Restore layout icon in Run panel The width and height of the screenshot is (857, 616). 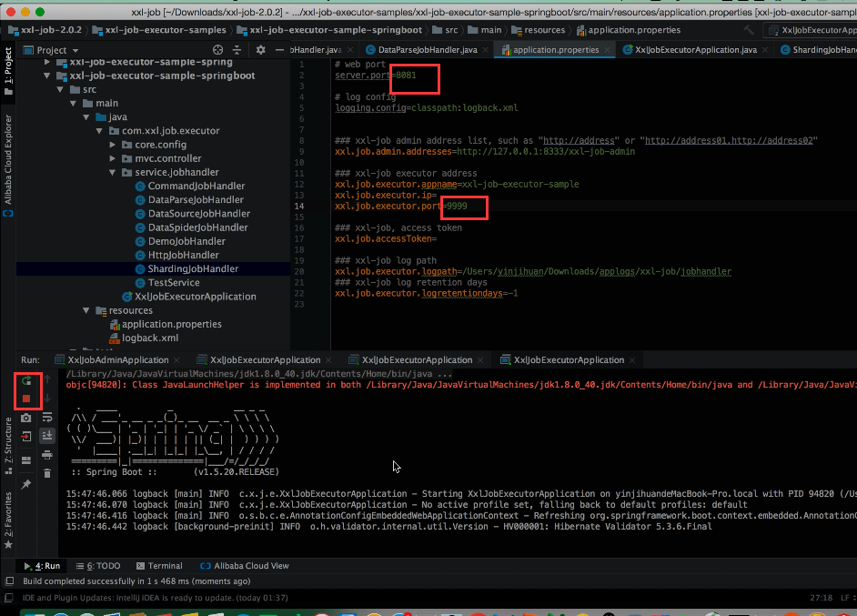(x=26, y=460)
